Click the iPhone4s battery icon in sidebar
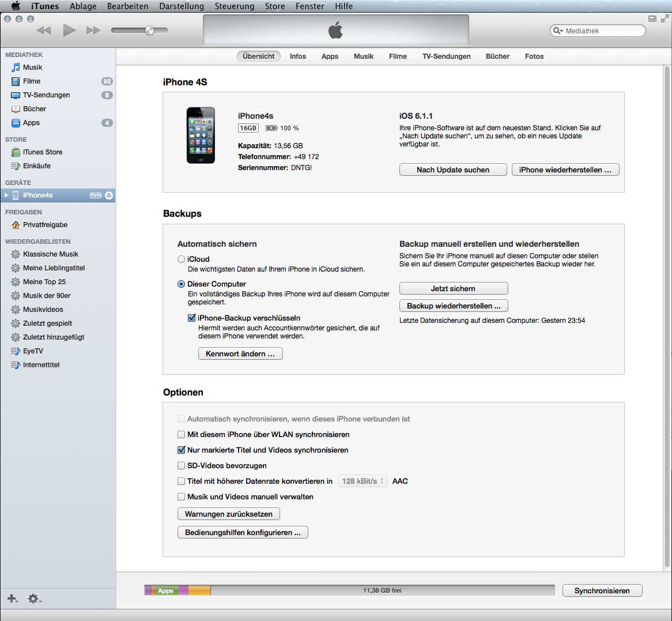The image size is (672, 621). (x=96, y=195)
